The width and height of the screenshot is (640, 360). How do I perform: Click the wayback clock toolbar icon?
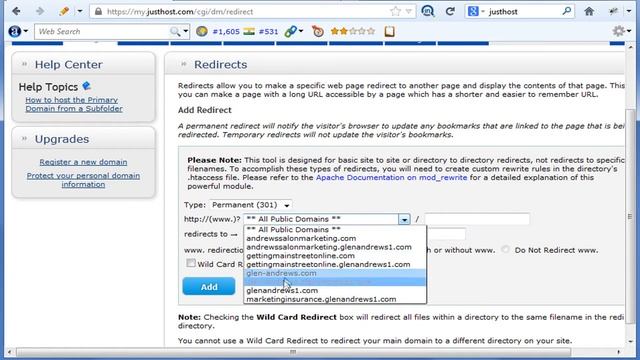pyautogui.click(x=318, y=31)
